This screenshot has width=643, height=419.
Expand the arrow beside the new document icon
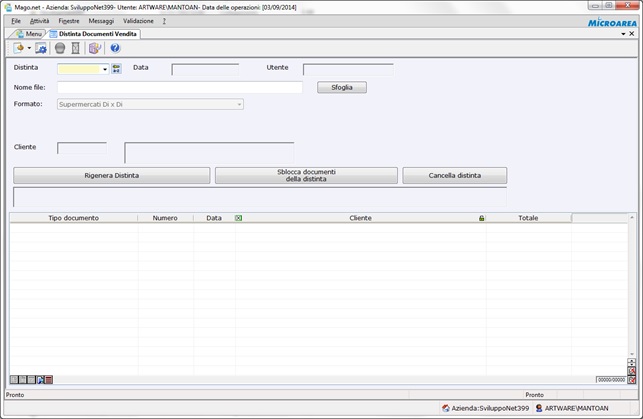[29, 48]
